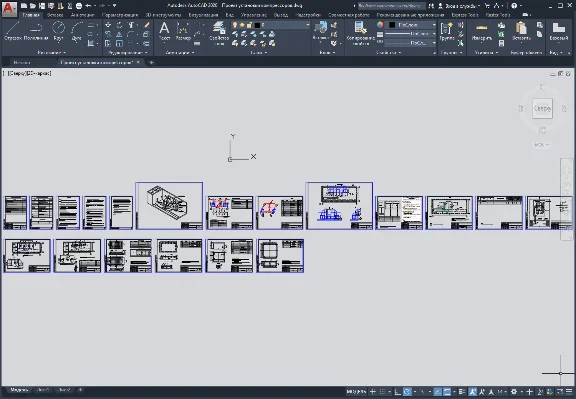The image size is (576, 399).
Task: Toggle ortho mode in status bar
Action: [x=397, y=392]
